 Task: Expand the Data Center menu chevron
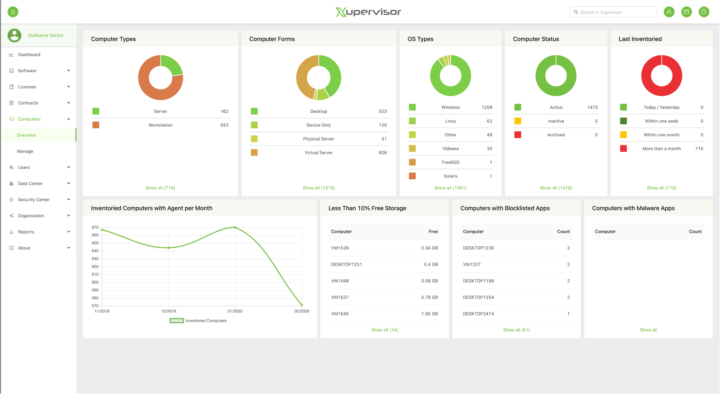[x=68, y=183]
